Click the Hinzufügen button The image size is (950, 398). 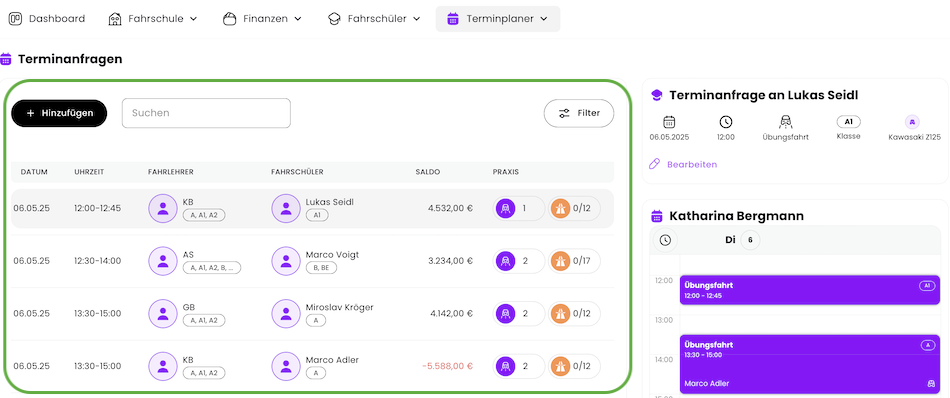(x=59, y=113)
